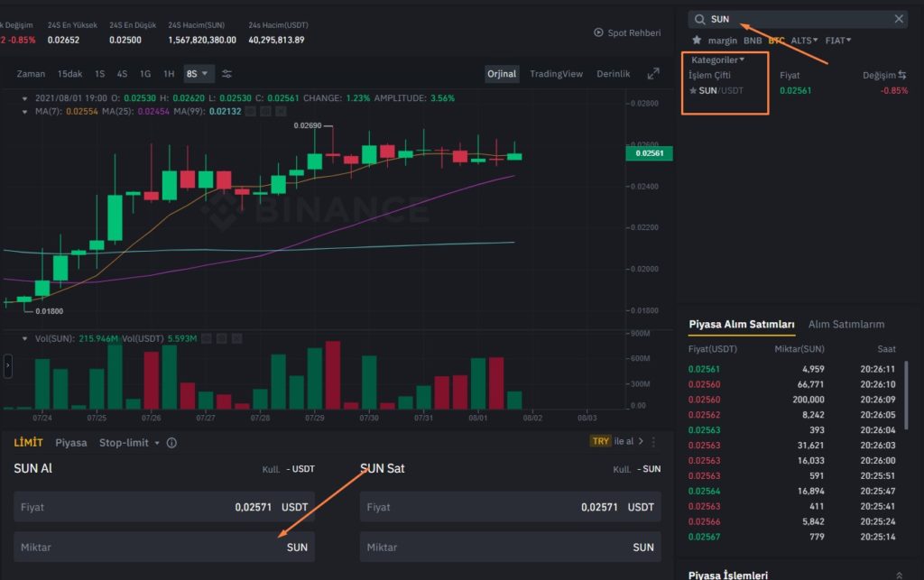Click the TRY ile al link
Viewport: 924px width, 580px height.
pos(616,441)
